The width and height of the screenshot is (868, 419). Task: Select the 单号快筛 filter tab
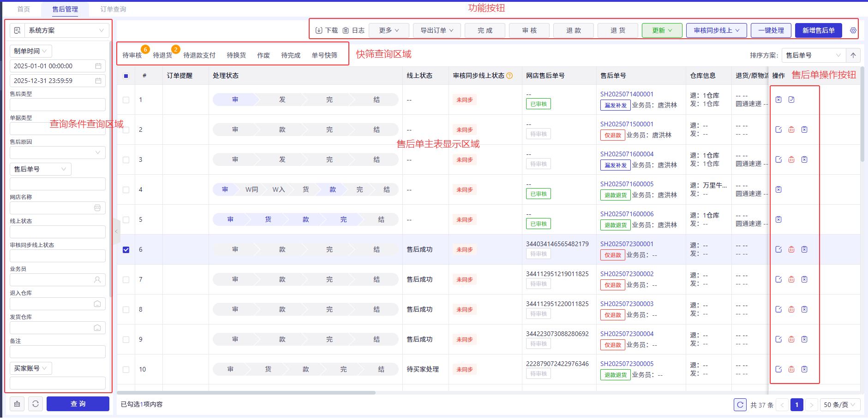(324, 55)
